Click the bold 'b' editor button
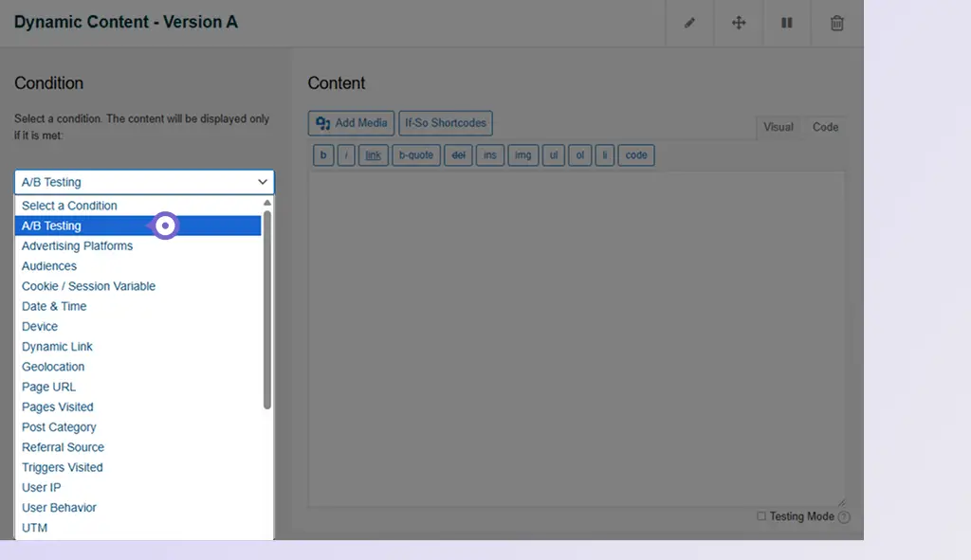Image resolution: width=971 pixels, height=560 pixels. click(323, 155)
